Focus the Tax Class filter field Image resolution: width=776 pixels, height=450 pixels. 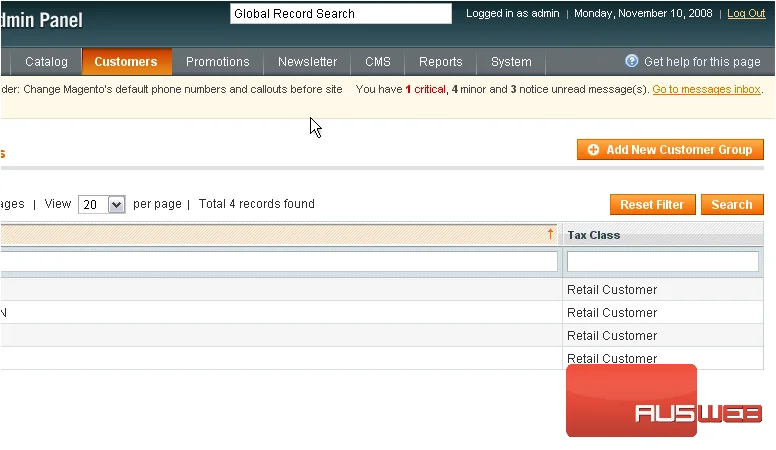coord(662,261)
